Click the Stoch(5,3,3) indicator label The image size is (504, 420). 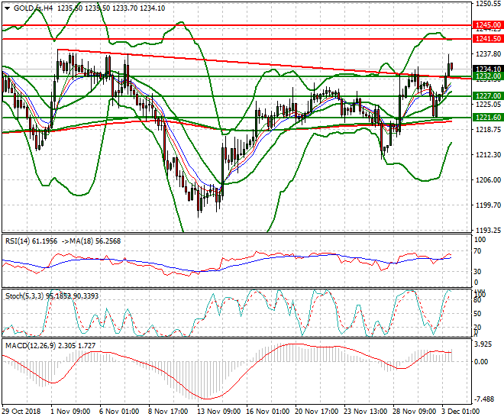pyautogui.click(x=23, y=295)
